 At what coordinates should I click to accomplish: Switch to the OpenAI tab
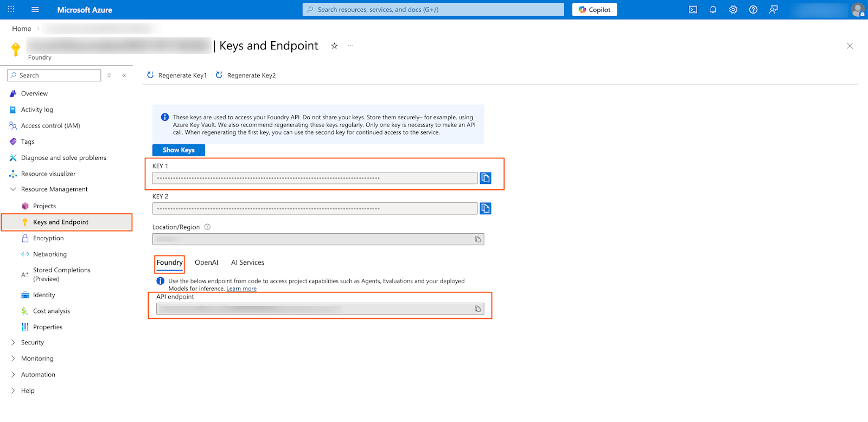tap(207, 263)
